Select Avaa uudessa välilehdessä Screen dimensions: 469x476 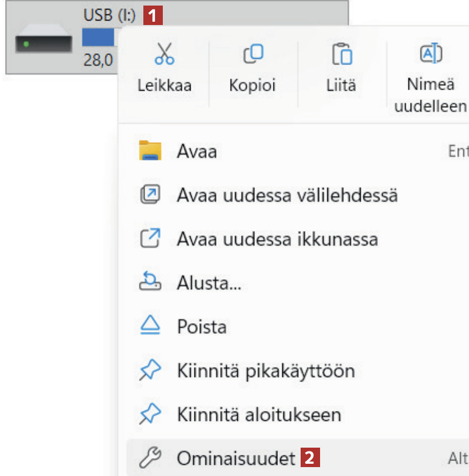pyautogui.click(x=287, y=195)
